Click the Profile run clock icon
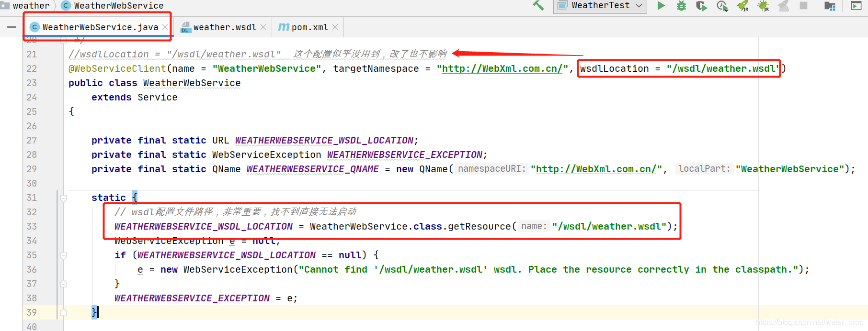868x331 pixels. point(722,6)
